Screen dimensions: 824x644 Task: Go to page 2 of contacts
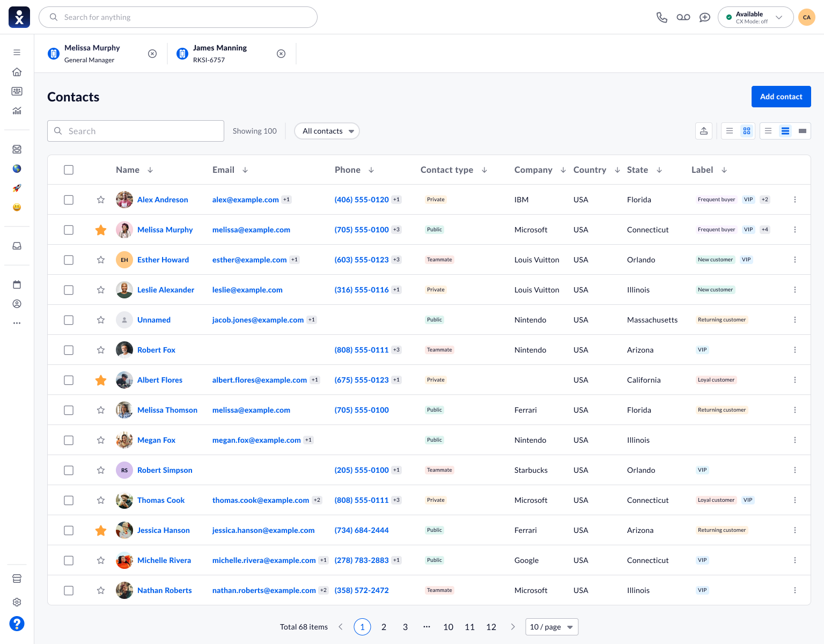tap(384, 627)
